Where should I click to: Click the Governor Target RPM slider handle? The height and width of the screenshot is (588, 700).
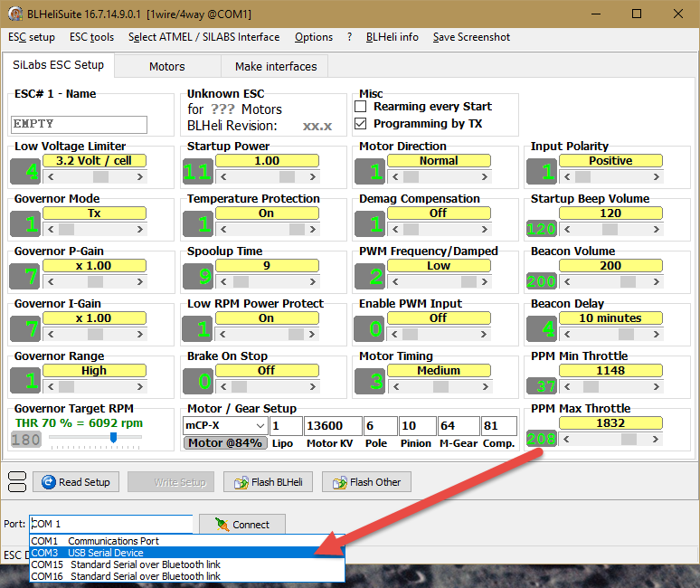click(x=113, y=437)
